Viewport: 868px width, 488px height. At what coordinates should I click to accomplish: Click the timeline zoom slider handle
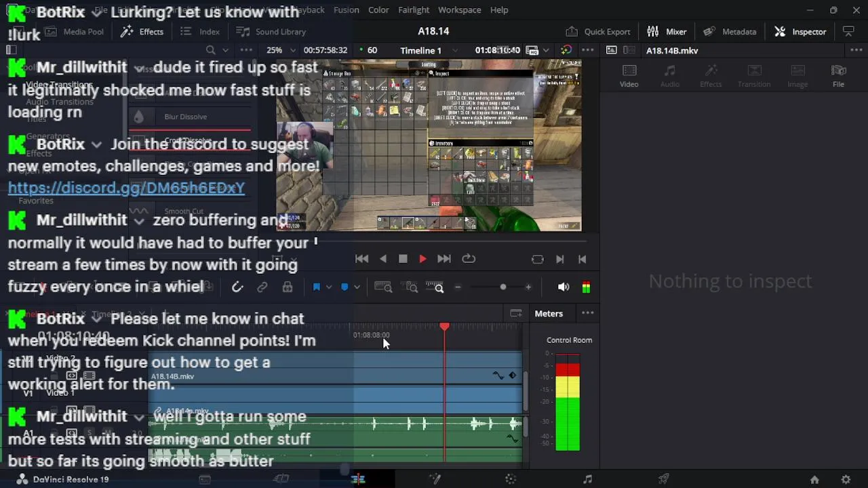pyautogui.click(x=503, y=287)
